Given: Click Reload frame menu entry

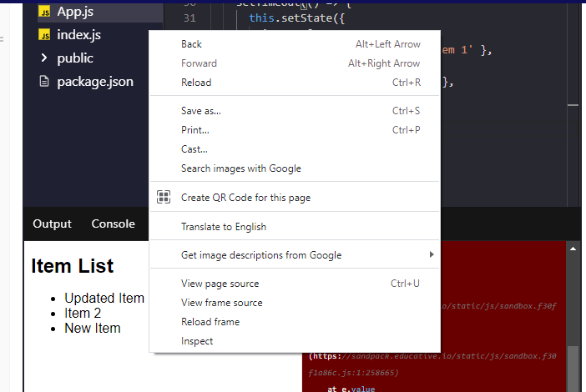Looking at the screenshot, I should [210, 322].
